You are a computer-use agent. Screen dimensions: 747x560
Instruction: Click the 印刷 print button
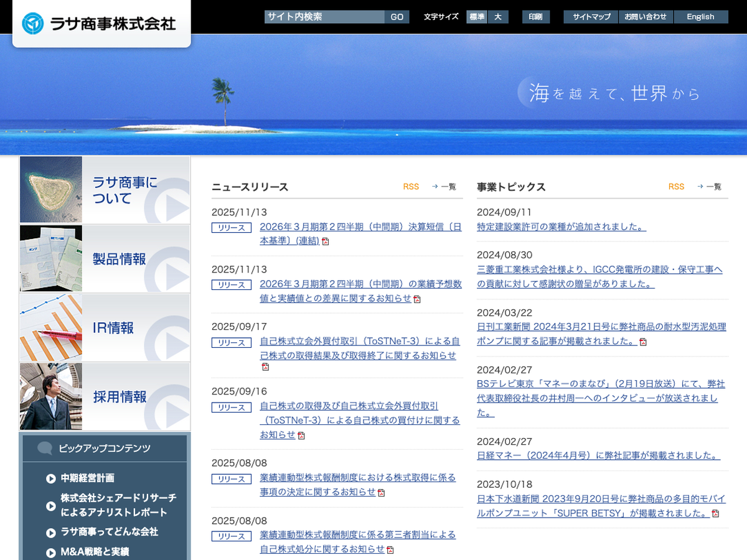coord(535,17)
